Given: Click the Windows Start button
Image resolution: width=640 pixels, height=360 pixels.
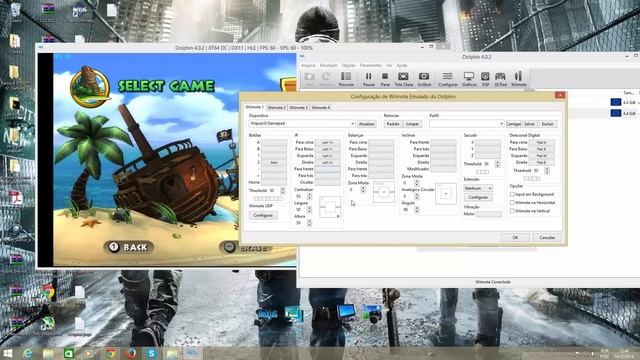Looking at the screenshot, I should 7,353.
